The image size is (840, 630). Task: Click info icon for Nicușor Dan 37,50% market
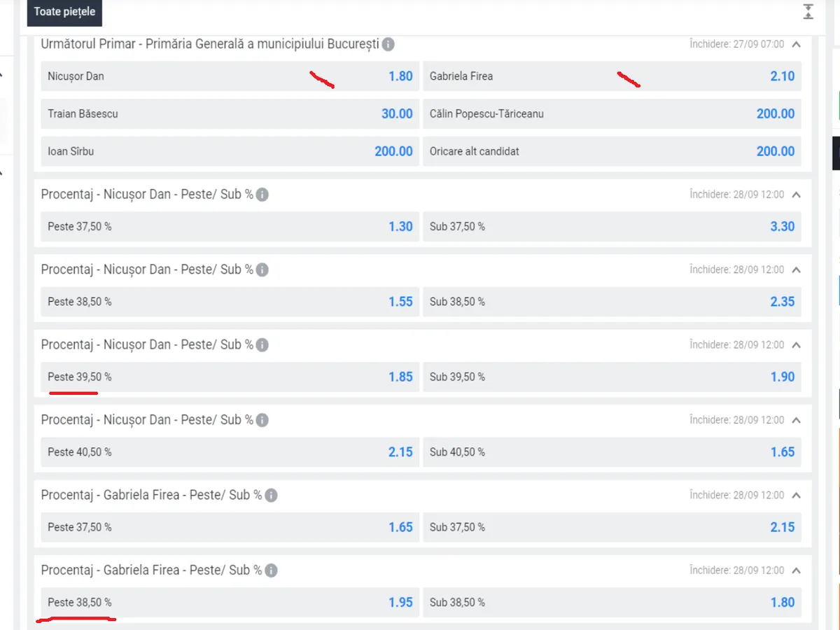coord(262,195)
